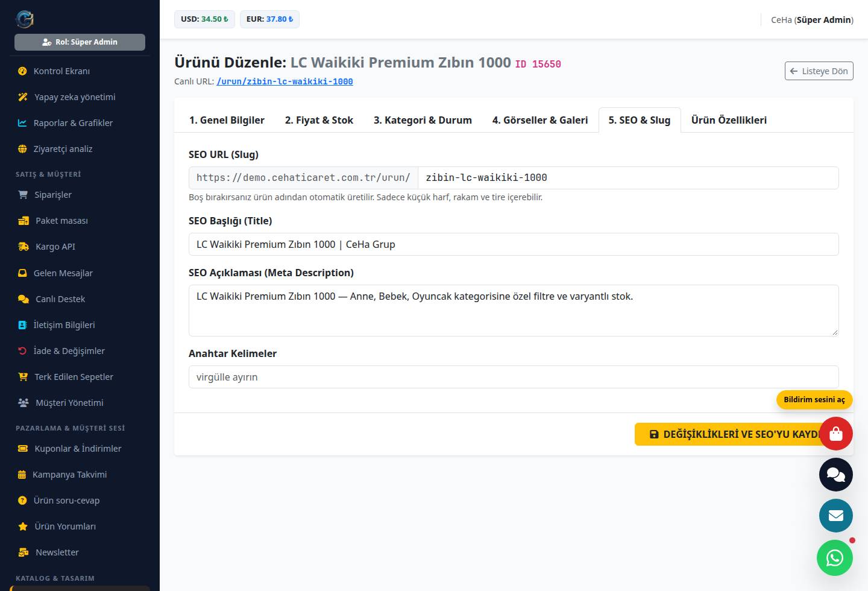The height and width of the screenshot is (591, 868).
Task: Click the Kuponlar & İndirimler ticket icon
Action: tap(23, 449)
